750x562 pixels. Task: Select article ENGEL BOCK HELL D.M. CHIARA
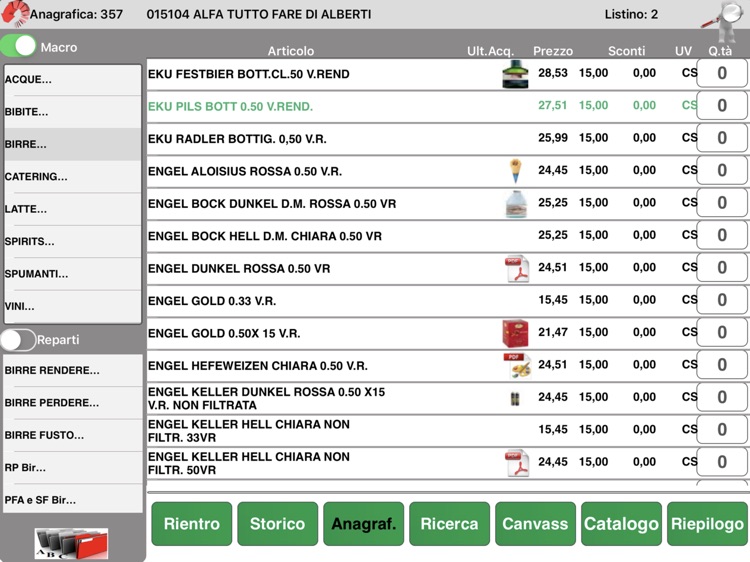pos(265,236)
